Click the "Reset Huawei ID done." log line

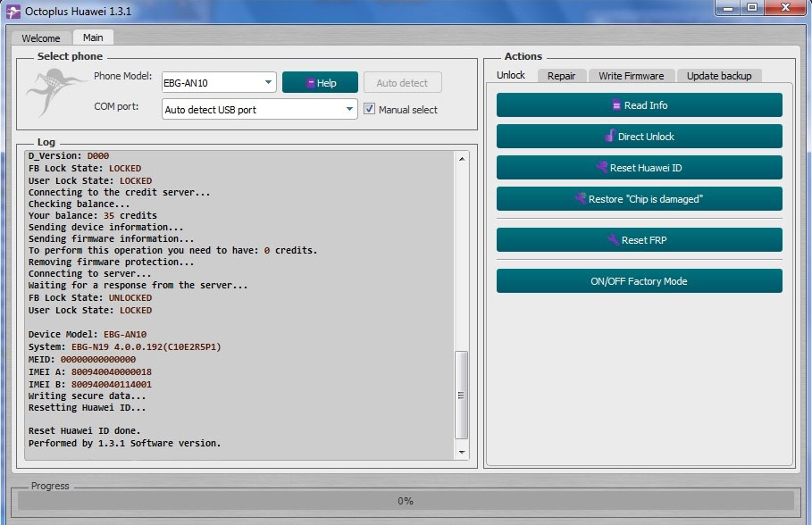[84, 430]
